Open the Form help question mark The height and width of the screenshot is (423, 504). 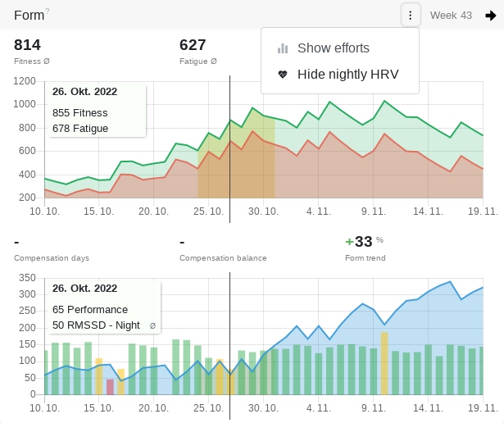point(48,11)
